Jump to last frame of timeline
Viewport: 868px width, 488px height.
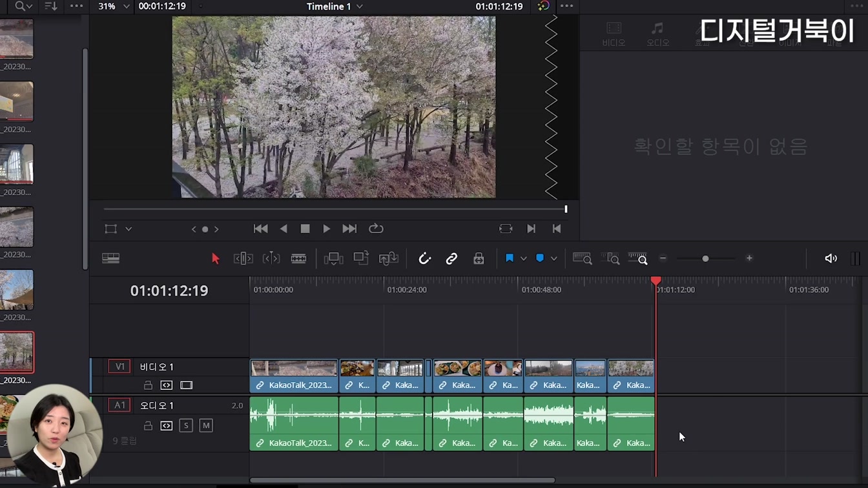(x=349, y=229)
